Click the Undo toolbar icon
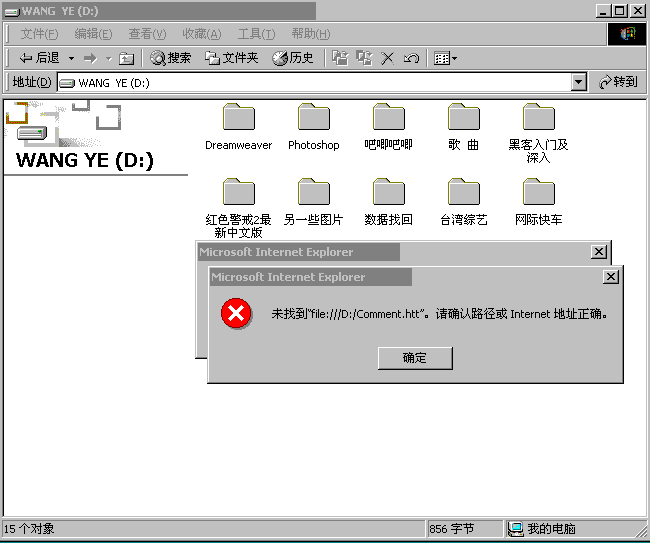Image resolution: width=650 pixels, height=543 pixels. pyautogui.click(x=411, y=58)
